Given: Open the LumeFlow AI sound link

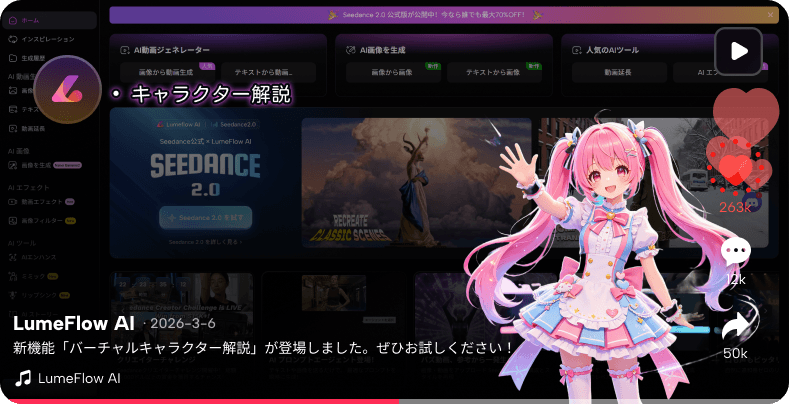Looking at the screenshot, I should coord(79,379).
